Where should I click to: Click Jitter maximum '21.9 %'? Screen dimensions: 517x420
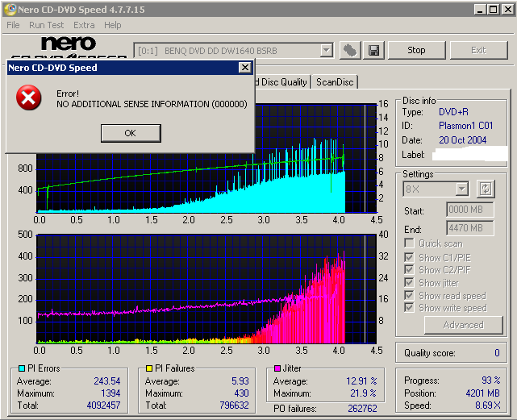click(363, 393)
